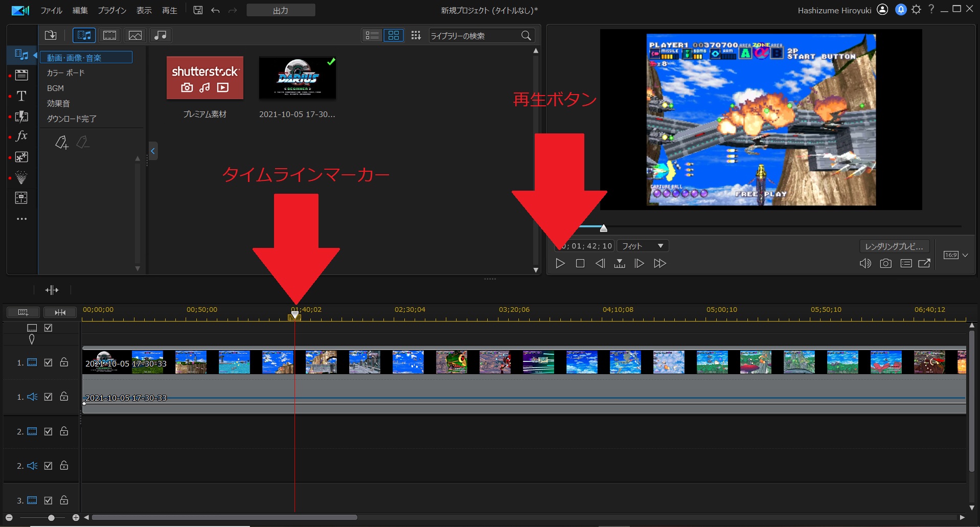The height and width of the screenshot is (527, 980).
Task: Take a preview snapshot with camera icon
Action: pyautogui.click(x=885, y=263)
